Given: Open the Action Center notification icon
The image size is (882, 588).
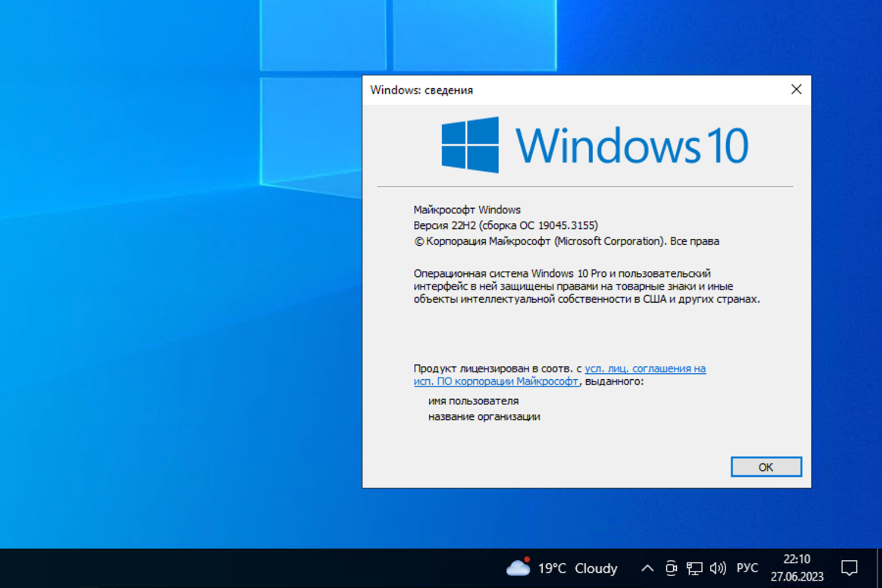Looking at the screenshot, I should point(850,568).
